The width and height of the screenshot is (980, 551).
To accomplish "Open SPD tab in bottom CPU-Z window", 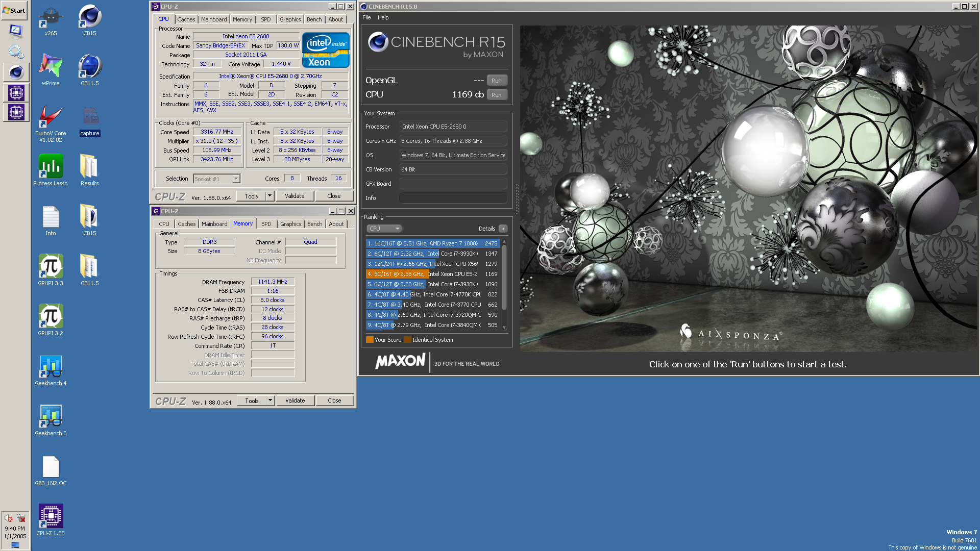I will click(266, 224).
